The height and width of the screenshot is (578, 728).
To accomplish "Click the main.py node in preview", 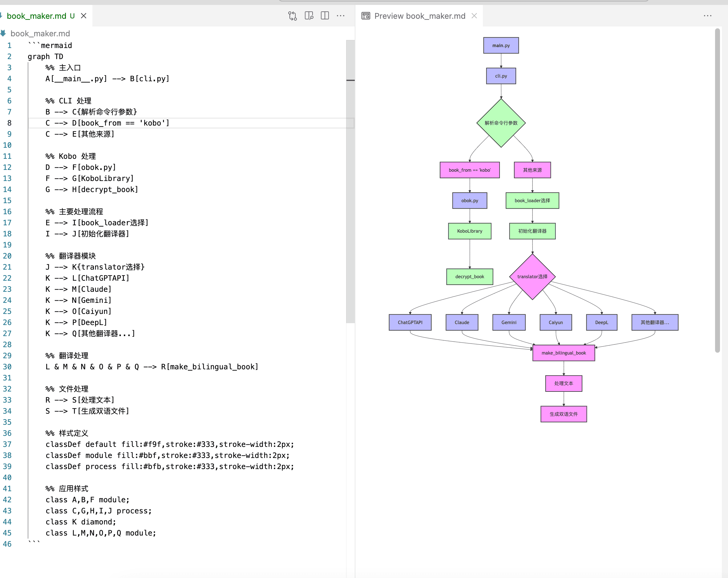I will click(501, 46).
